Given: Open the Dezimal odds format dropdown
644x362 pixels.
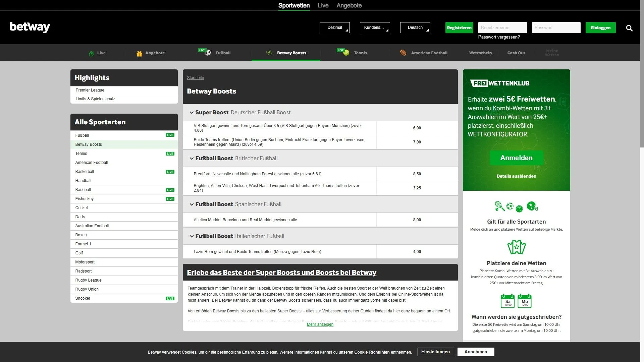Looking at the screenshot, I should tap(334, 27).
